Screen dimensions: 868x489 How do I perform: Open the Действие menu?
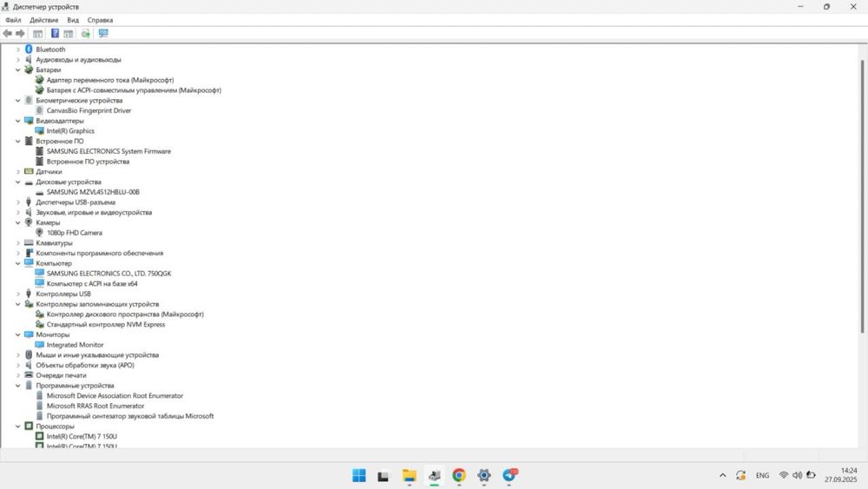(43, 20)
